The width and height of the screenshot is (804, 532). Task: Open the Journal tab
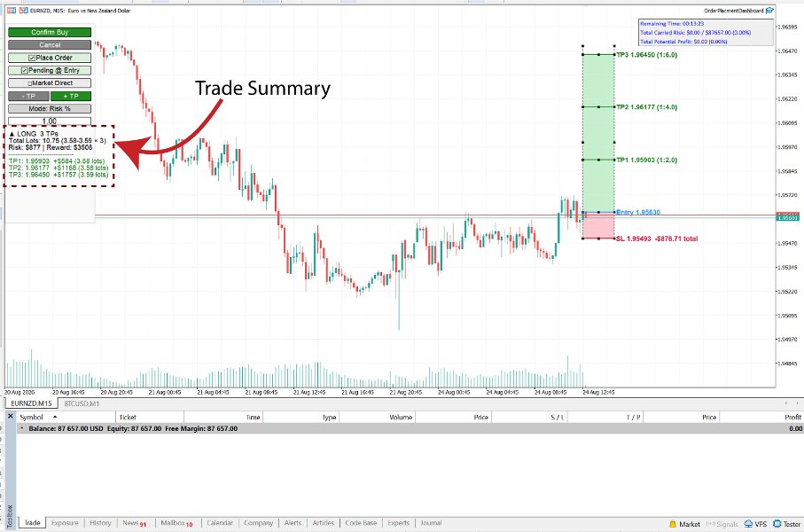[431, 523]
